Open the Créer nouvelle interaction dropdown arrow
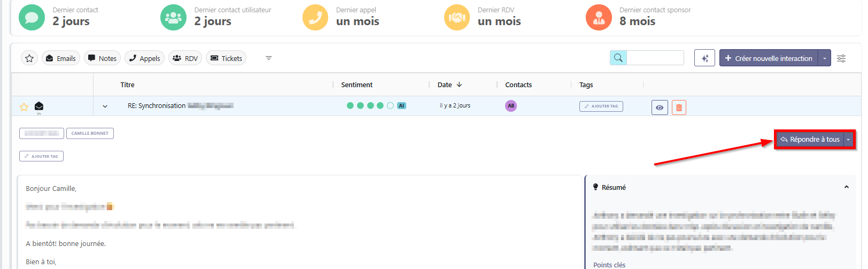868x269 pixels. (x=824, y=58)
